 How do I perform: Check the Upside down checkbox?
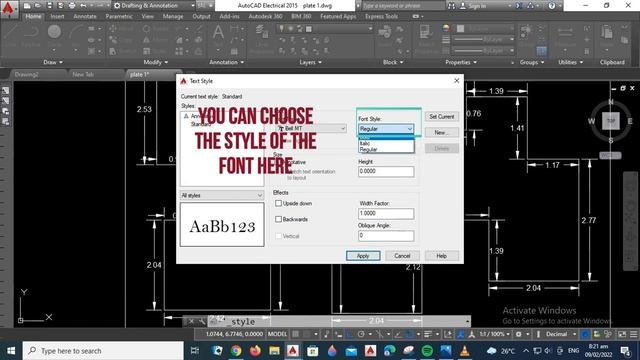[x=278, y=203]
